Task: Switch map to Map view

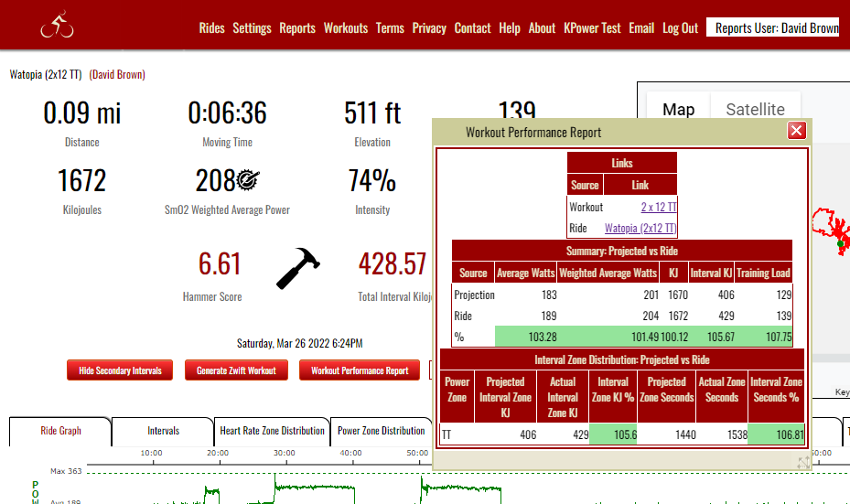Action: click(678, 110)
